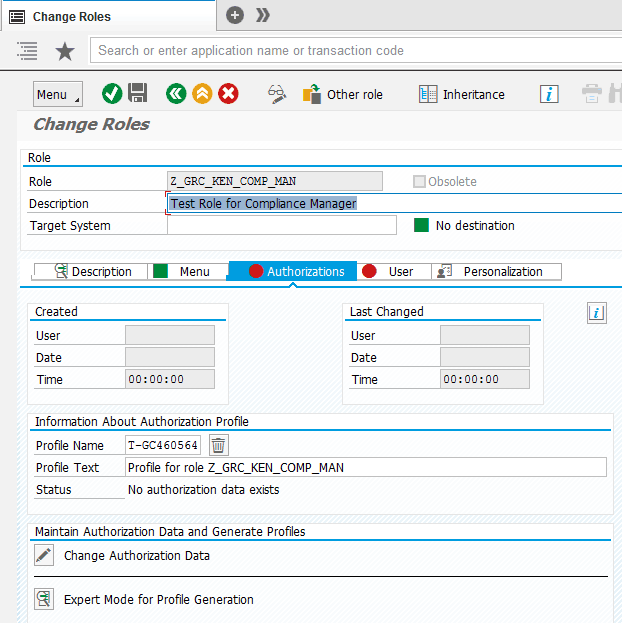This screenshot has height=623, width=622.
Task: Click the yellow Exit icon
Action: point(202,94)
